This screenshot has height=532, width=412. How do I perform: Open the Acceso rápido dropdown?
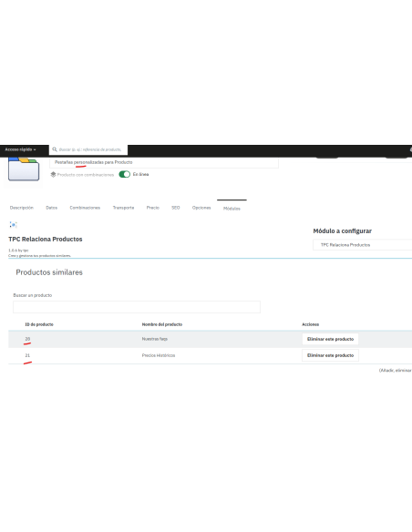coord(20,149)
